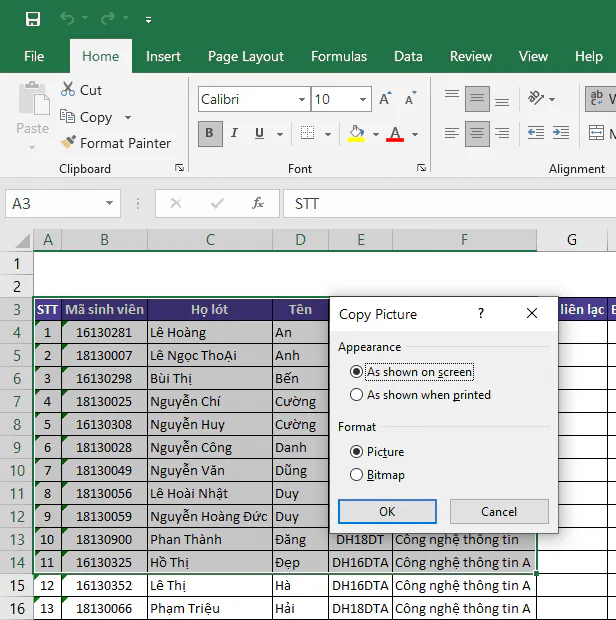Select the Format Painter brush
Image resolution: width=616 pixels, height=620 pixels.
click(x=68, y=142)
